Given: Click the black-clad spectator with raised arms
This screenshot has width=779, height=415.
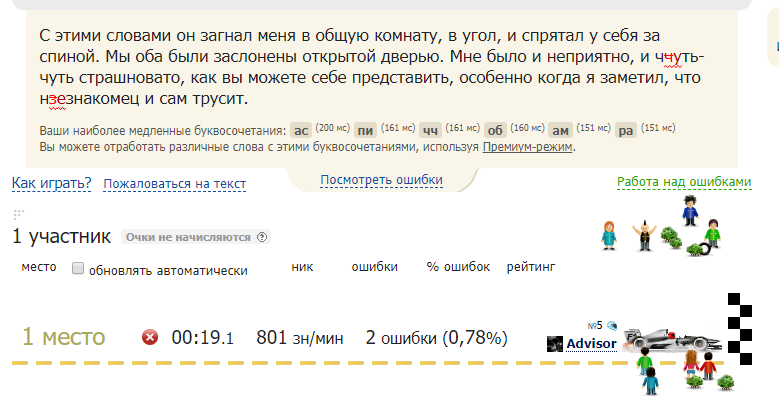Looking at the screenshot, I should (x=644, y=236).
